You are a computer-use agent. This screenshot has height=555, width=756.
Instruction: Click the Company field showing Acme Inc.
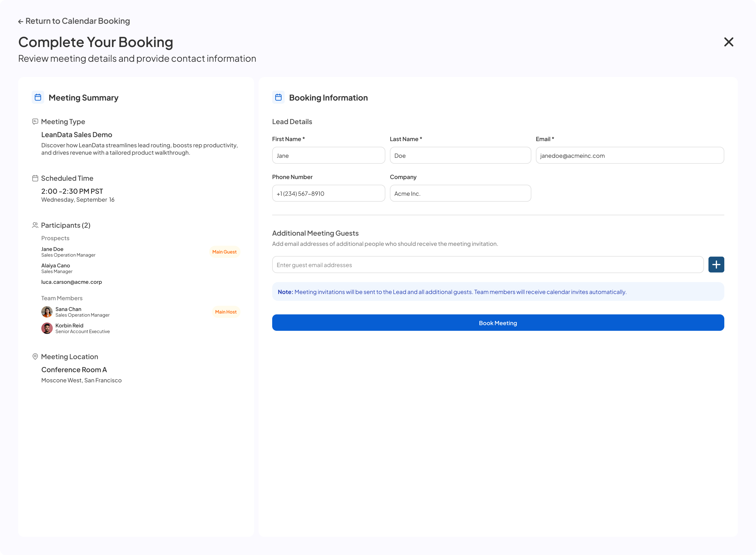point(460,193)
